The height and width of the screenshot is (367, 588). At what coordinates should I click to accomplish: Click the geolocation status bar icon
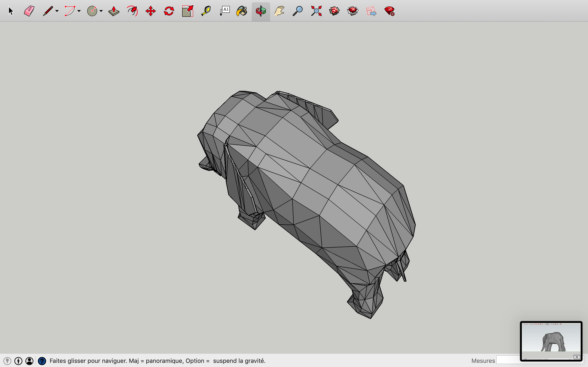point(7,361)
